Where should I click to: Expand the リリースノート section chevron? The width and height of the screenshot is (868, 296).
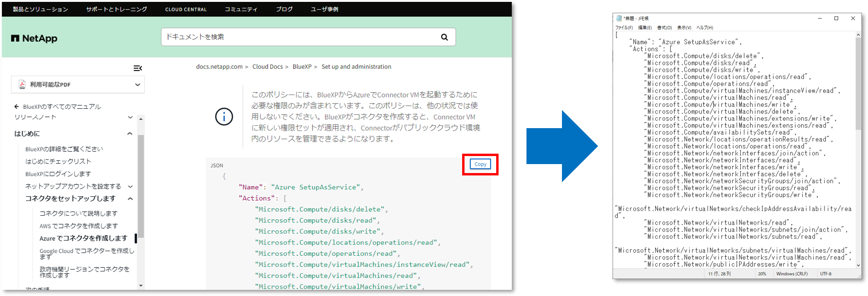click(130, 117)
